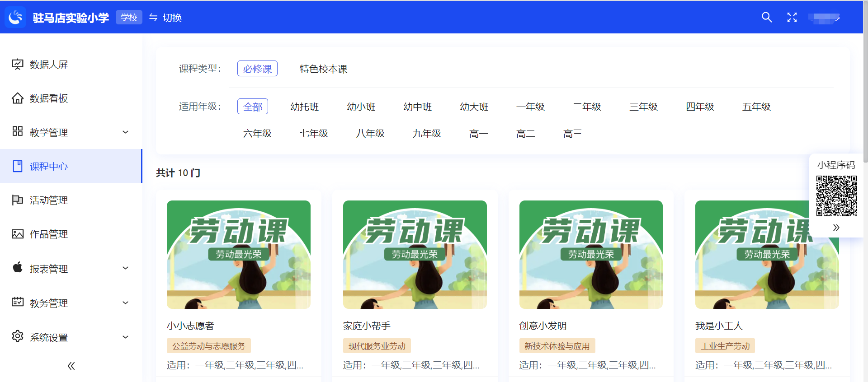Click the school logo icon
The height and width of the screenshot is (382, 868).
(16, 18)
